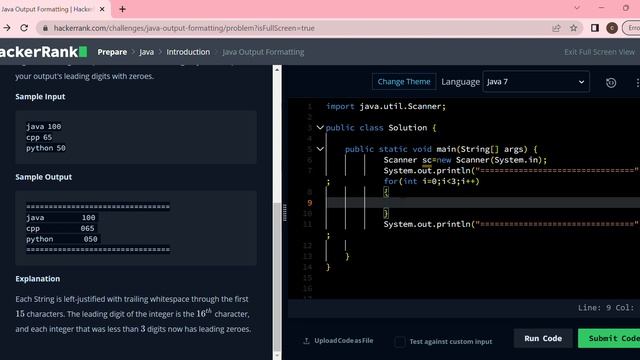Open the tab search chevron in title bar

pyautogui.click(x=577, y=8)
